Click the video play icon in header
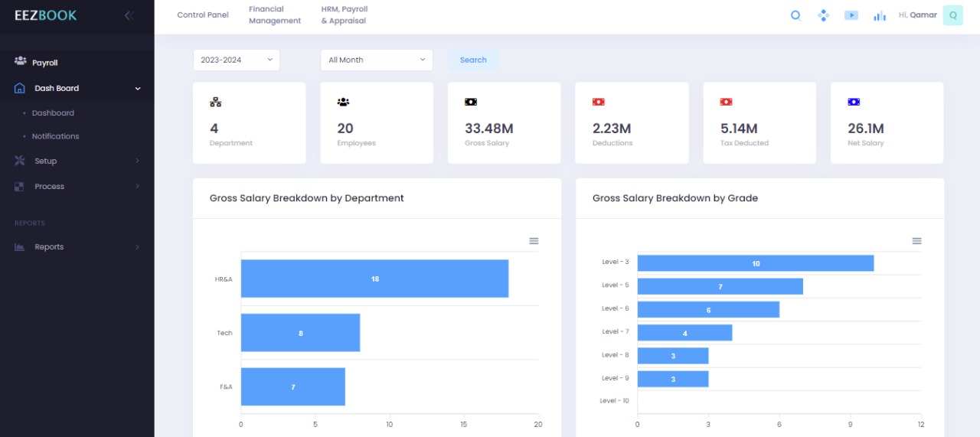The height and width of the screenshot is (437, 980). [x=851, y=15]
